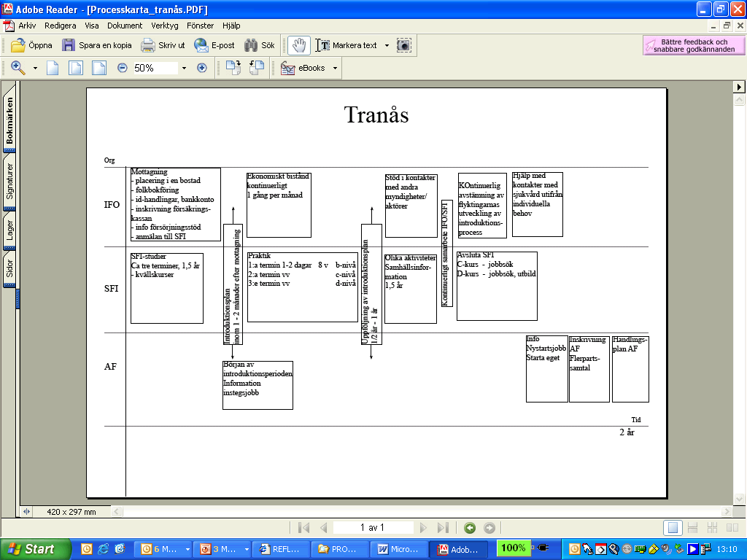Open zoom tool dropdown arrow
This screenshot has width=747, height=560.
tap(35, 68)
